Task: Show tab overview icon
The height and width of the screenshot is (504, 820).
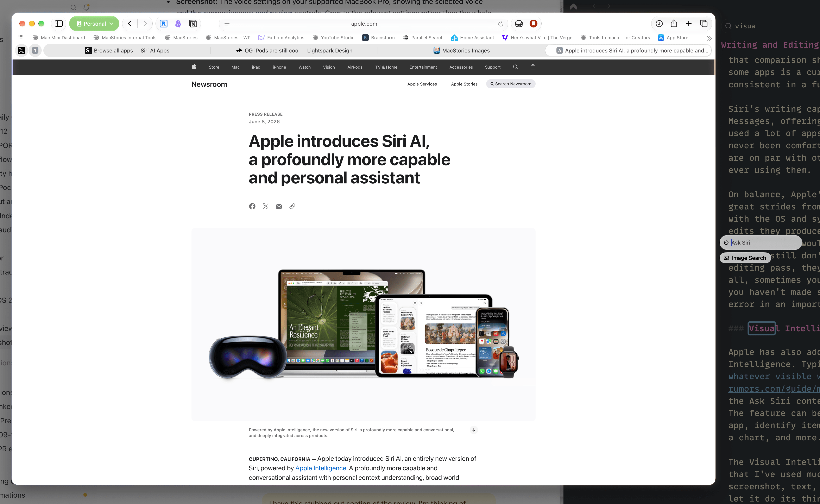Action: pos(704,24)
